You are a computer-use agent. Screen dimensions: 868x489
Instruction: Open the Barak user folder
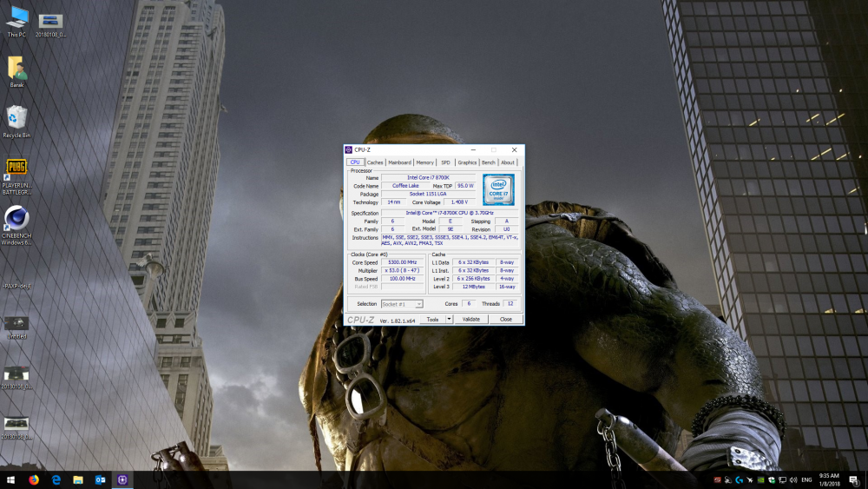point(16,72)
